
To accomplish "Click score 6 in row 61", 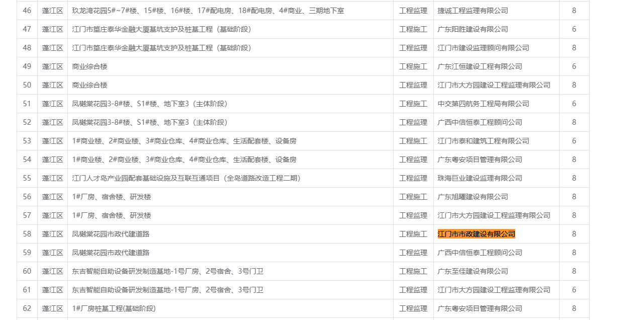I will click(574, 290).
